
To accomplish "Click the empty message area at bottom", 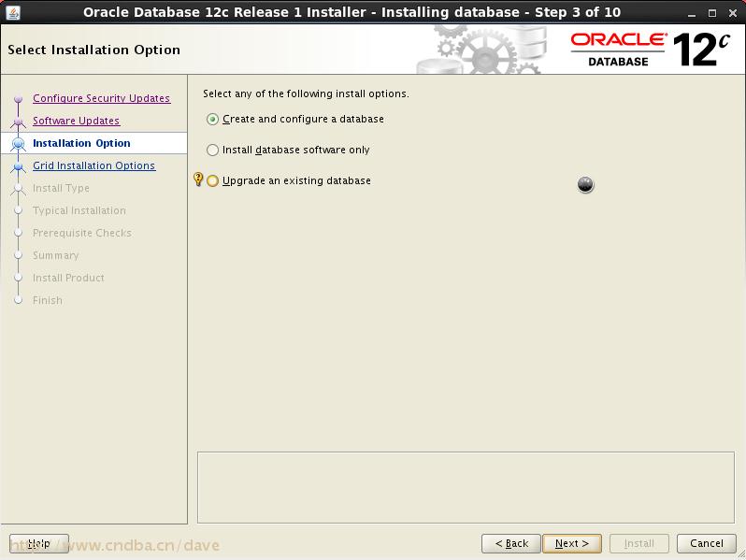I will point(466,487).
